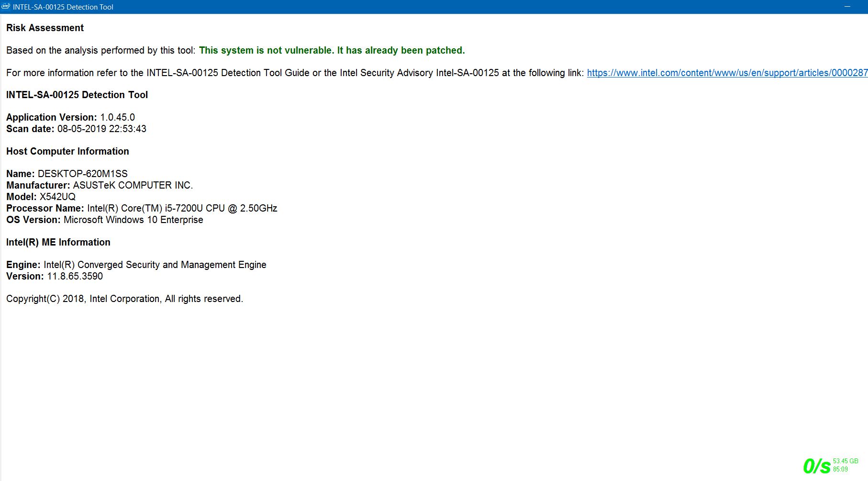The height and width of the screenshot is (481, 868).
Task: Click 'This system is not vulnerable' status text
Action: pyautogui.click(x=332, y=50)
